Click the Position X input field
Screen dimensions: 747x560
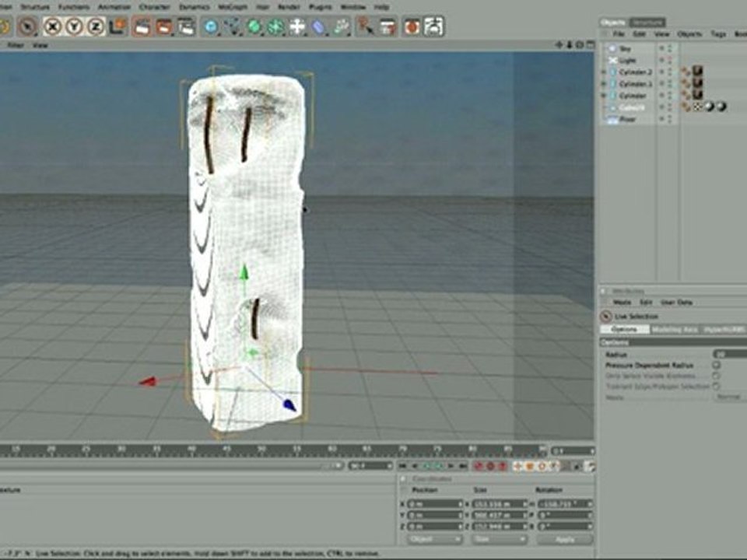click(436, 504)
